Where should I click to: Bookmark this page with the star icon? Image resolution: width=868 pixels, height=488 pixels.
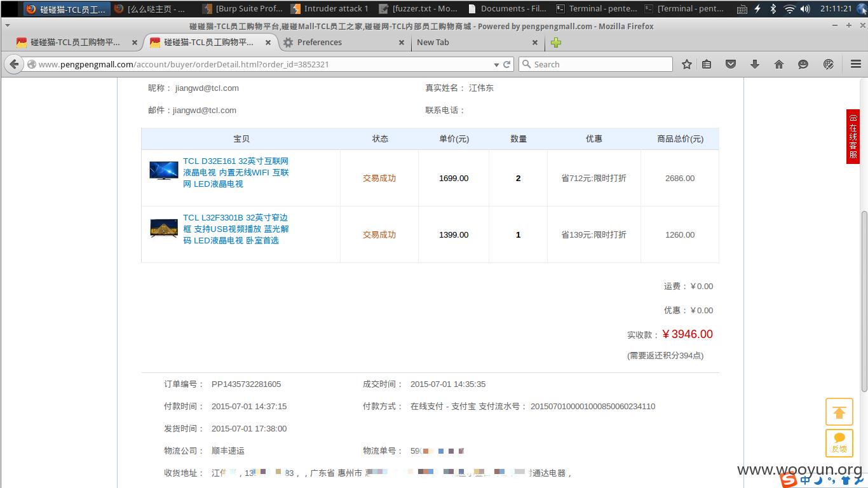(x=687, y=64)
